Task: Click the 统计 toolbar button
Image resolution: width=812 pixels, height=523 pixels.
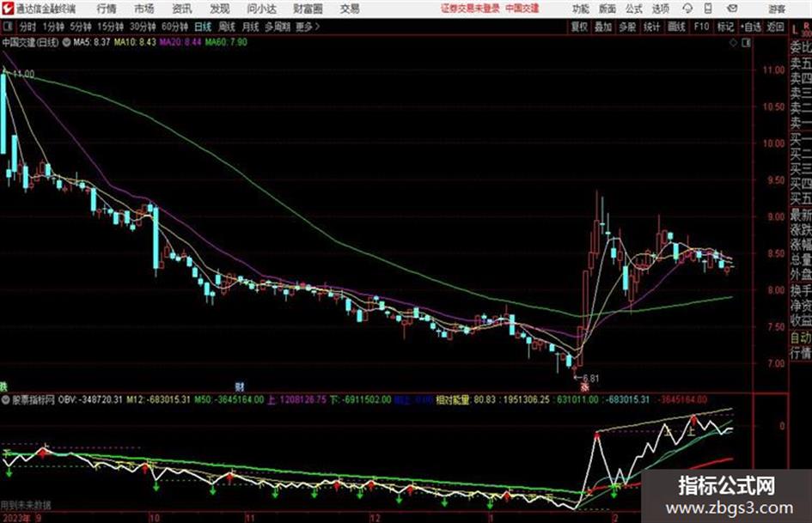Action: click(651, 27)
